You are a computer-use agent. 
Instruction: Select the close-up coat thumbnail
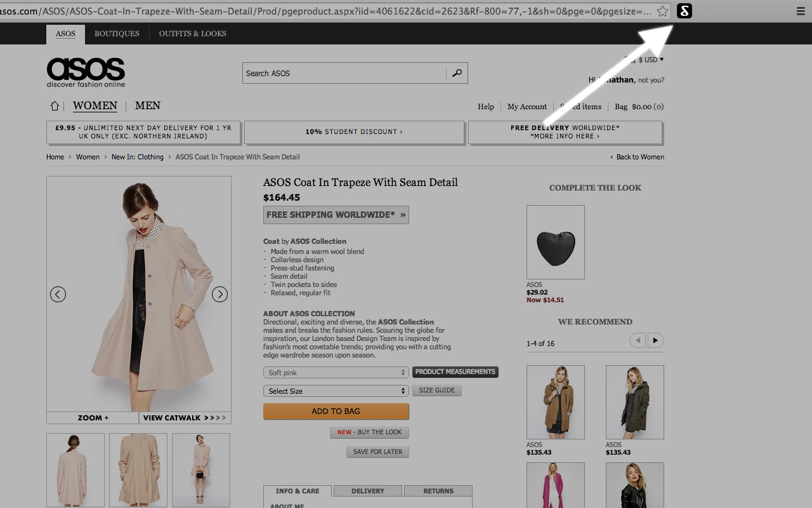[138, 471]
